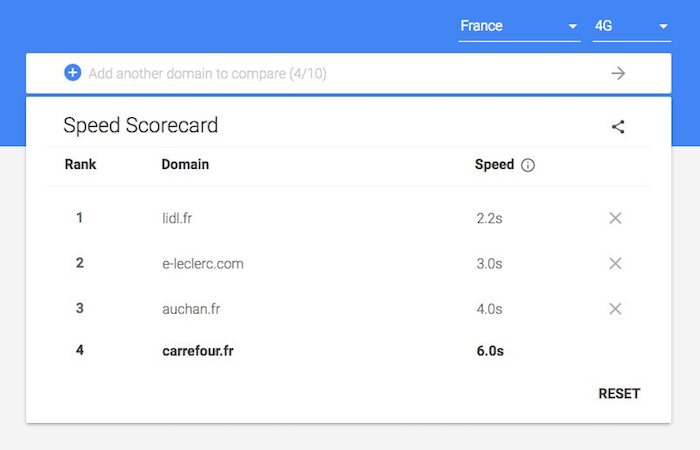Click the share icon on Speed Scorecard
This screenshot has height=450, width=700.
pos(618,127)
